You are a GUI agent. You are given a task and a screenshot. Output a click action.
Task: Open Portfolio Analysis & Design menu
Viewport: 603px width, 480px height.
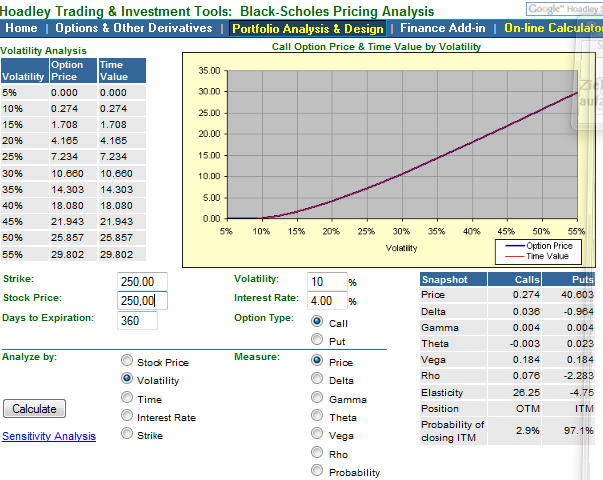click(308, 28)
